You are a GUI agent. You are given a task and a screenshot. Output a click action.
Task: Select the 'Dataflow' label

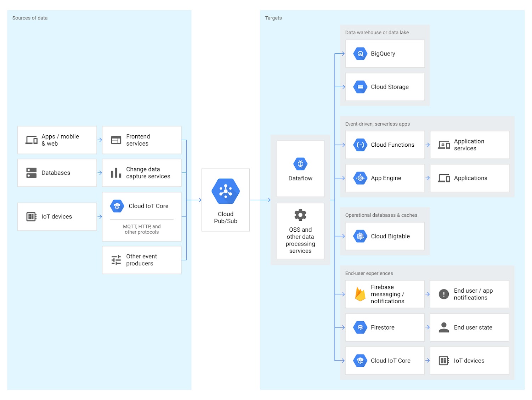coord(300,179)
